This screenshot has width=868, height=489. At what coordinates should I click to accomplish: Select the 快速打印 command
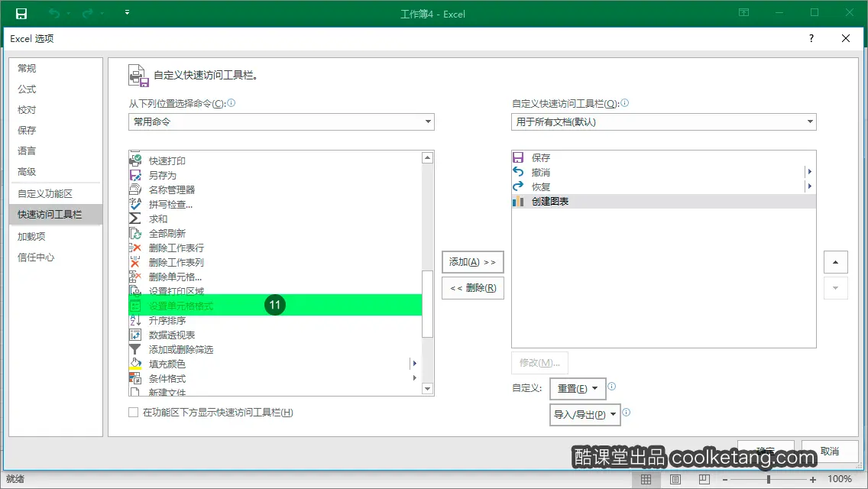coord(274,160)
